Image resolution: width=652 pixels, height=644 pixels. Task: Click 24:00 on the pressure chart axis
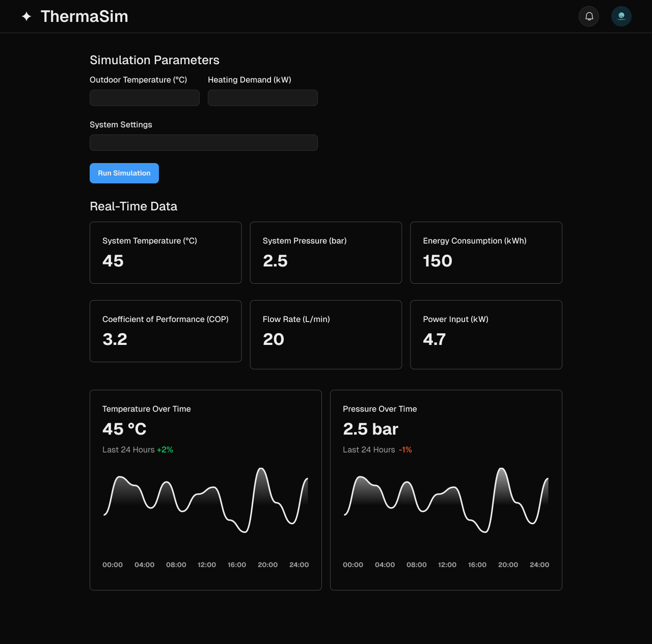[x=539, y=565]
